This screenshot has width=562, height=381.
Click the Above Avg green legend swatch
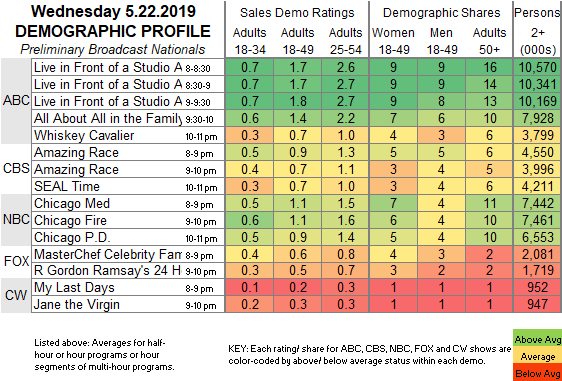click(537, 339)
